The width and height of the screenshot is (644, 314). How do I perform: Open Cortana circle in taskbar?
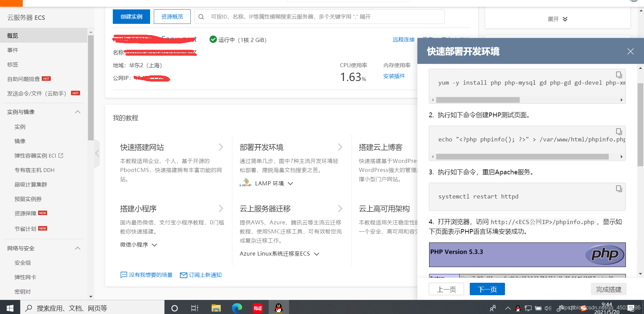click(x=174, y=308)
